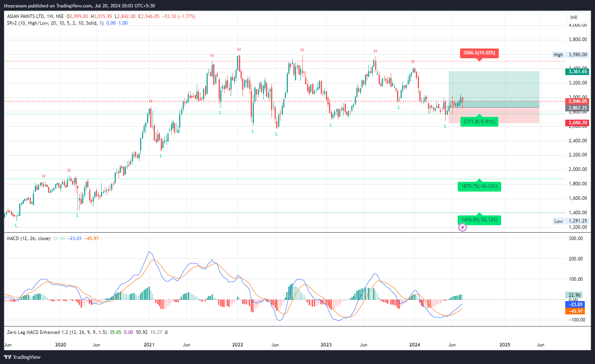Click the empty-set symbol after the Zero Lag MACD values
595x364 pixels.
pos(166,332)
